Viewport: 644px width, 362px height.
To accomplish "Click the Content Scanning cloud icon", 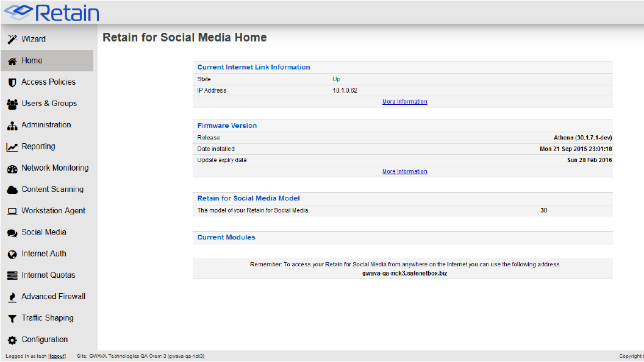I will pyautogui.click(x=12, y=190).
